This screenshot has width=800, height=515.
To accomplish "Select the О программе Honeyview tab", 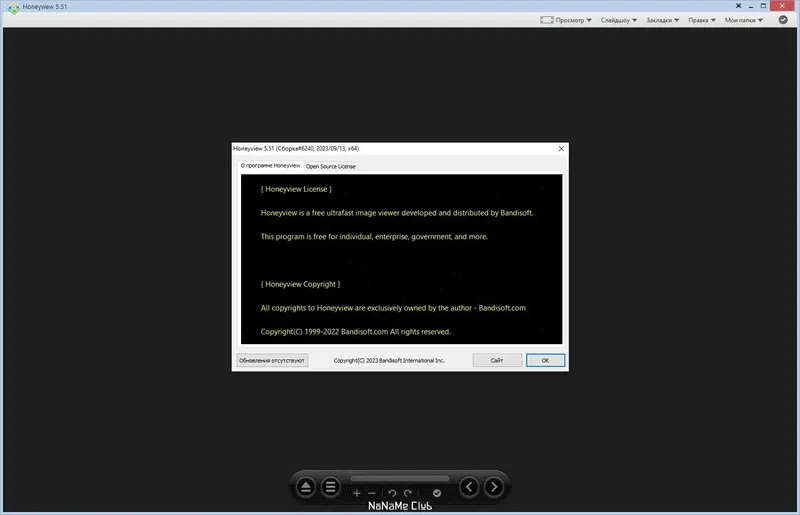I will pos(270,165).
